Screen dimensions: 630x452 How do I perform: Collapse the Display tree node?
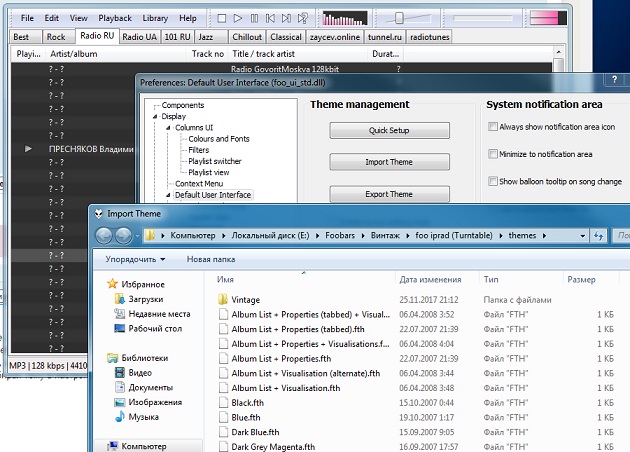click(155, 117)
